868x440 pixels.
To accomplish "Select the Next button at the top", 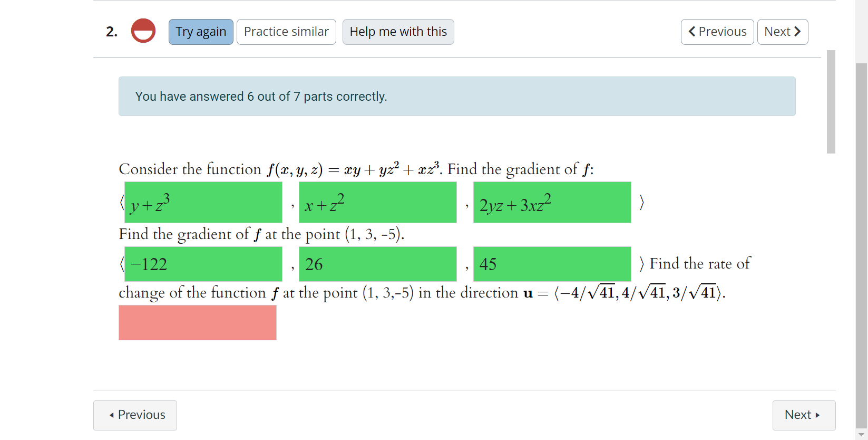I will pyautogui.click(x=783, y=32).
